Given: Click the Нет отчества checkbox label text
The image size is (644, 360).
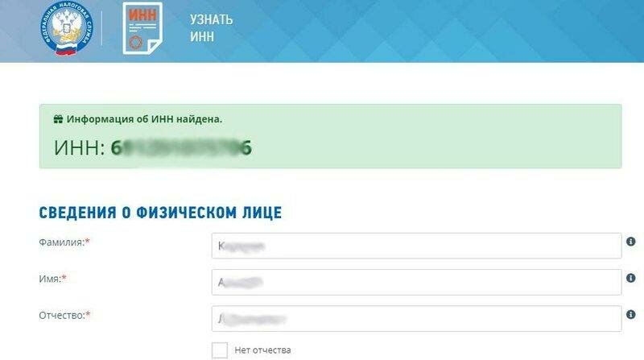Looking at the screenshot, I should click(263, 350).
